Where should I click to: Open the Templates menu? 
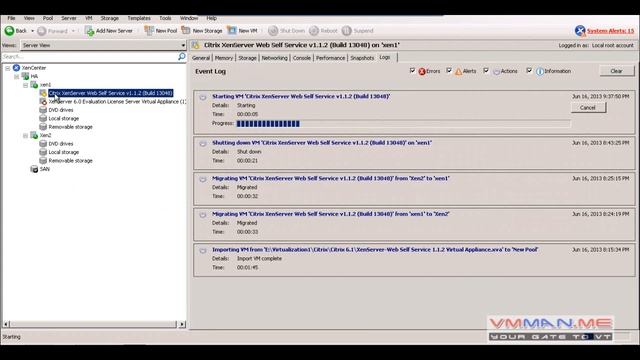tap(139, 18)
